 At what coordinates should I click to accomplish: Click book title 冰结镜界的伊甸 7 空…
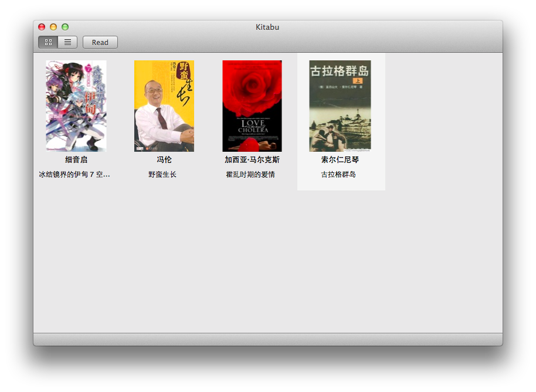tap(74, 175)
